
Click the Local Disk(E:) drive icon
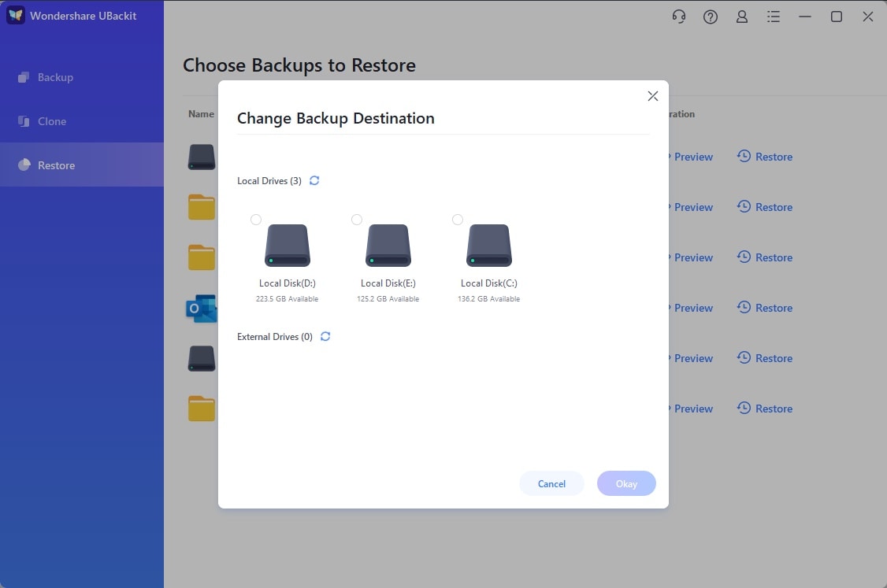coord(388,246)
